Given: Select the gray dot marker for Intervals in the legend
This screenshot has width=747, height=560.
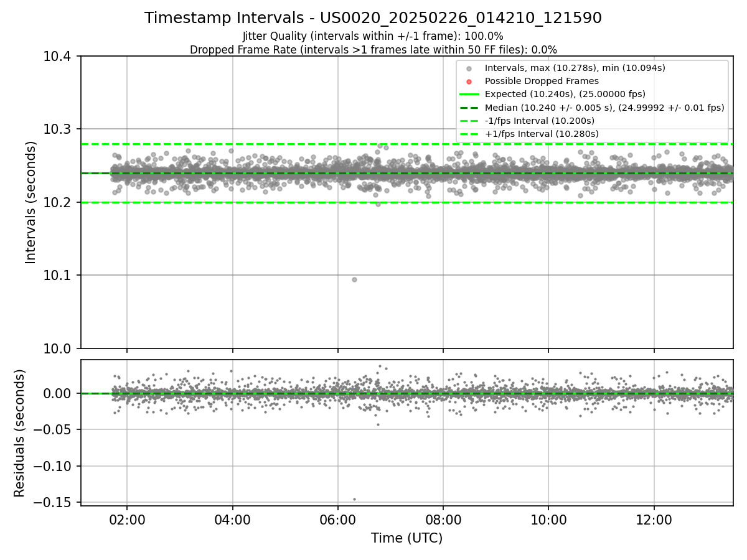Looking at the screenshot, I should point(469,68).
